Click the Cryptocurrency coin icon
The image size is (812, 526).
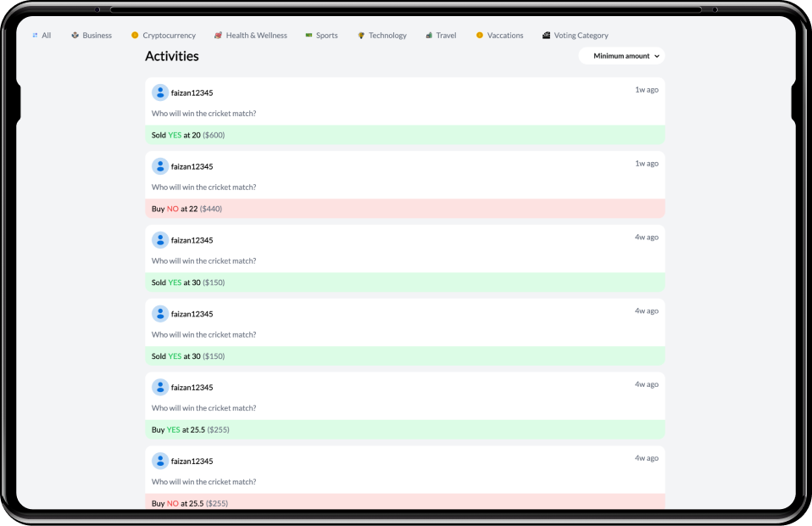135,36
